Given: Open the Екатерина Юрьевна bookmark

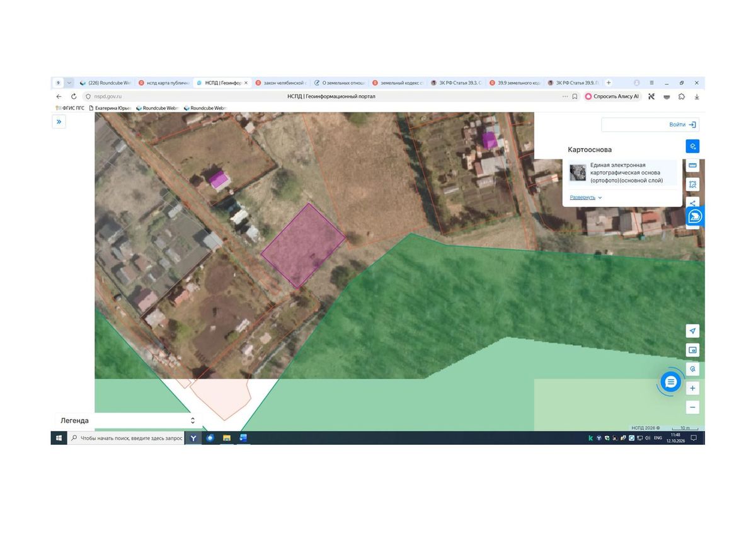Looking at the screenshot, I should (x=110, y=108).
